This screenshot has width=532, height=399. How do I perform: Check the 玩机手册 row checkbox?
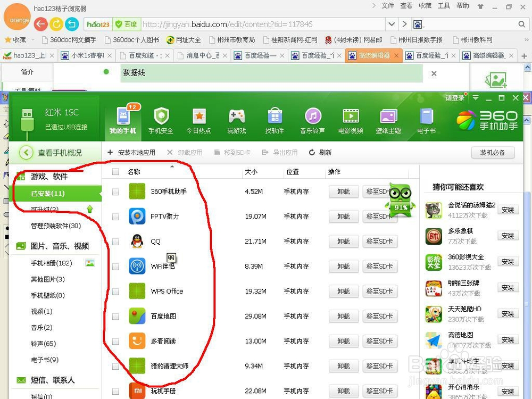(x=115, y=391)
